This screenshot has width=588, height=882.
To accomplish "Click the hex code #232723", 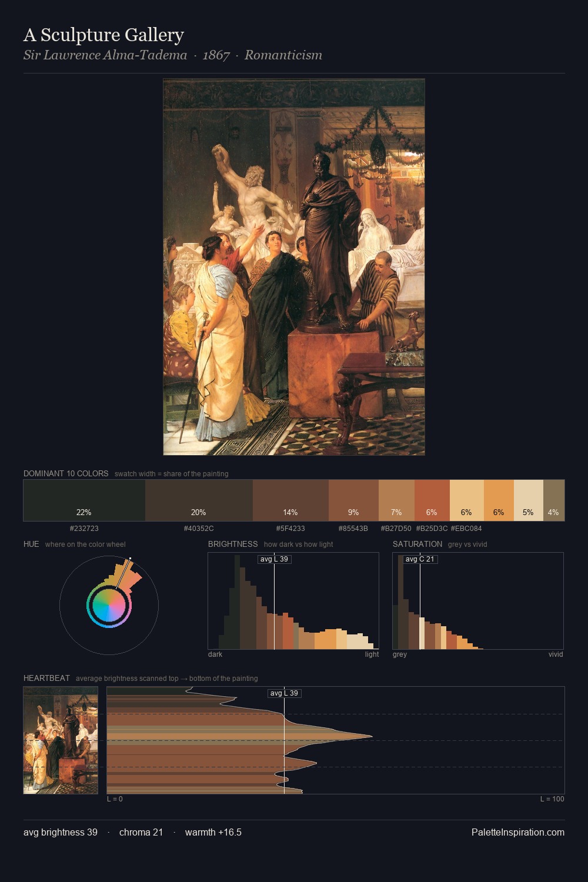I will [84, 529].
